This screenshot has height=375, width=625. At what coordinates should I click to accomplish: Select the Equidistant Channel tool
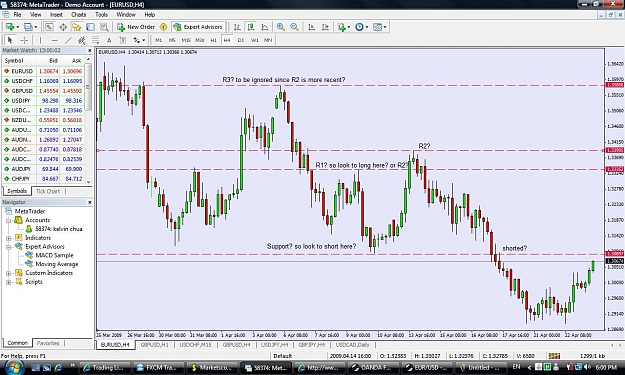pyautogui.click(x=82, y=40)
